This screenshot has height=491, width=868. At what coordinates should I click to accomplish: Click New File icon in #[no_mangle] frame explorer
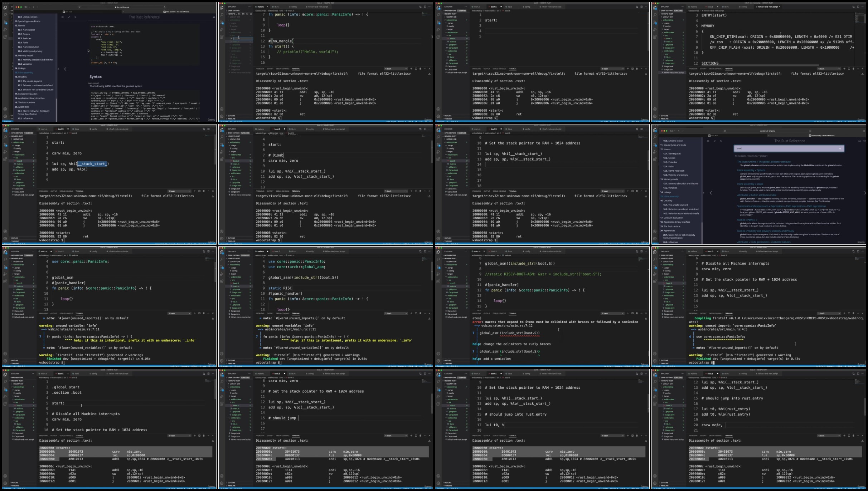point(239,14)
